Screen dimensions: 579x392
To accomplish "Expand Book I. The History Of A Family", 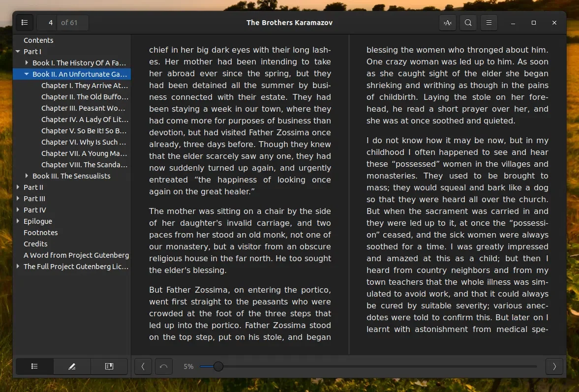I will click(27, 63).
